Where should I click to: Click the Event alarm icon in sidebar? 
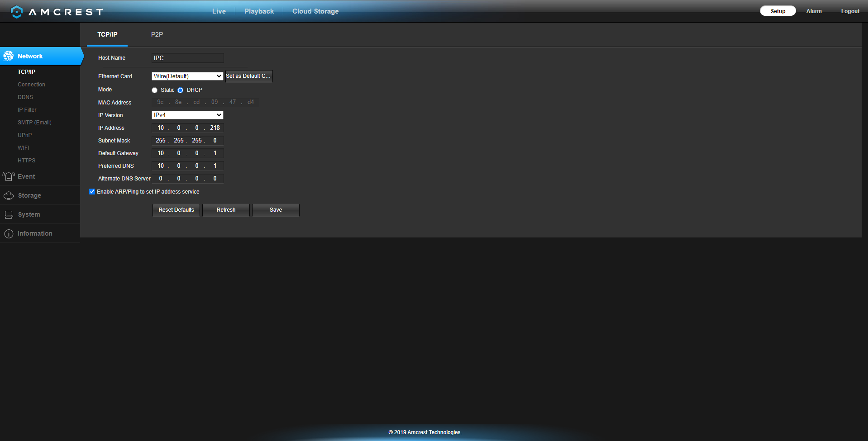[9, 176]
